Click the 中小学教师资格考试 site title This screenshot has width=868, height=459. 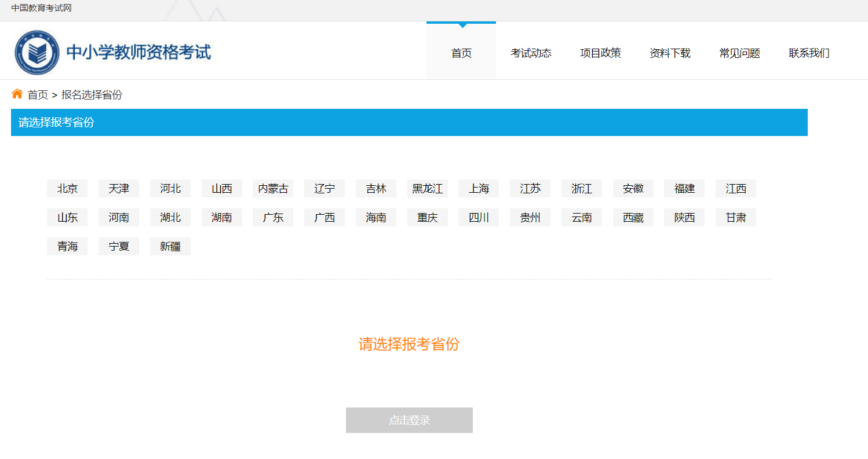[138, 53]
